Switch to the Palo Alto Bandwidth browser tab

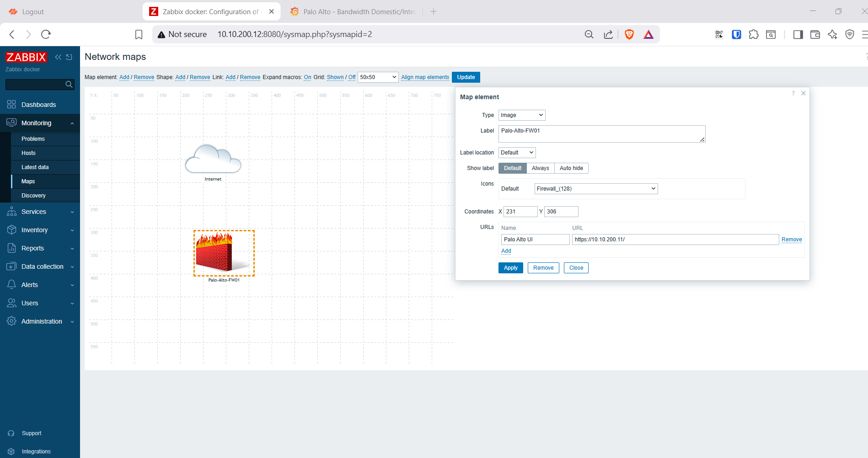(353, 12)
